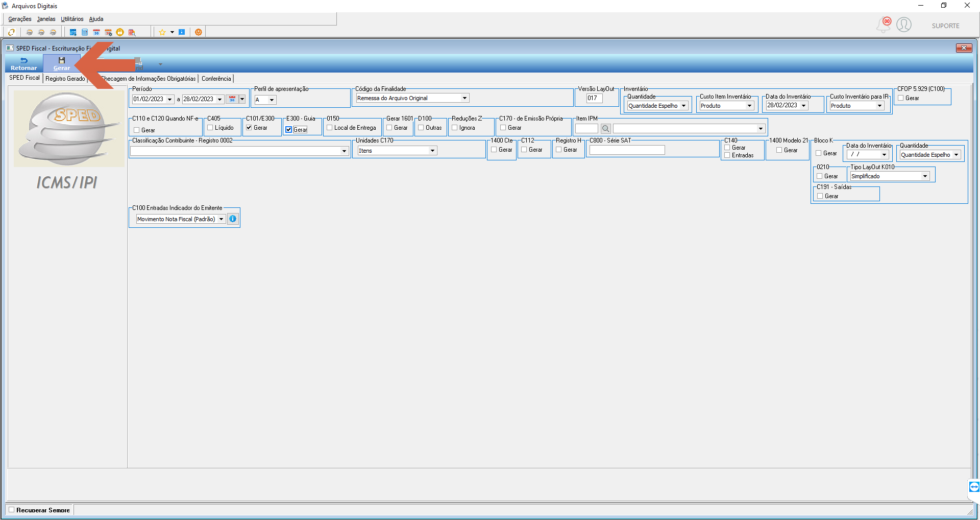Screen dimensions: 980x520
Task: Open the small dropdown arrow in window toolbar
Action: [160, 64]
